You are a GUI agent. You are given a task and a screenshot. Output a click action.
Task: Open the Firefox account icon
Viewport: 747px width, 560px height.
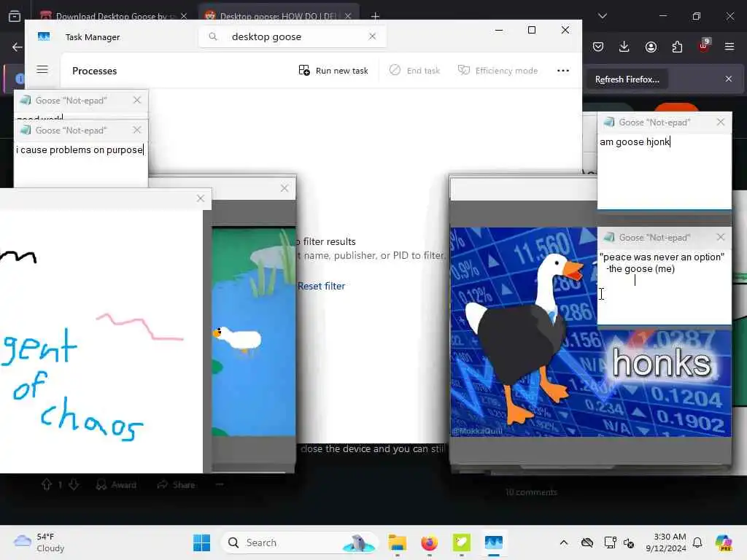(x=651, y=47)
